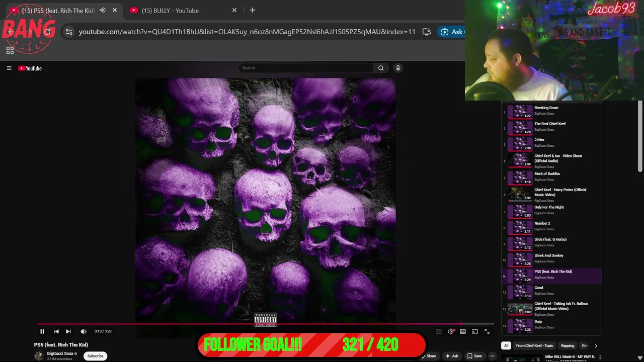Skip to next video in playlist
644x362 pixels.
tap(68, 331)
